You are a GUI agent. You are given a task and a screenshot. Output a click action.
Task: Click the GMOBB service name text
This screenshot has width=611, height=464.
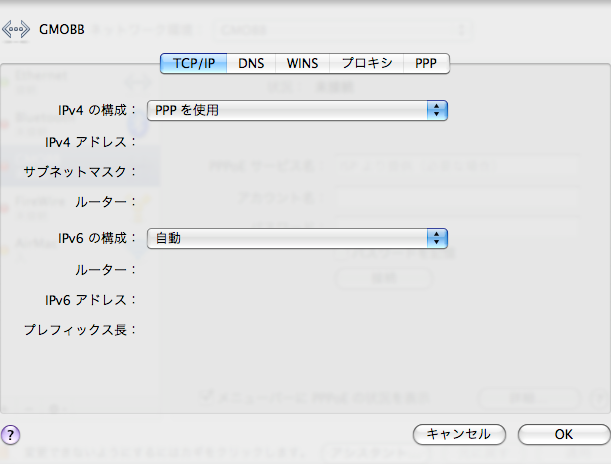pos(62,30)
